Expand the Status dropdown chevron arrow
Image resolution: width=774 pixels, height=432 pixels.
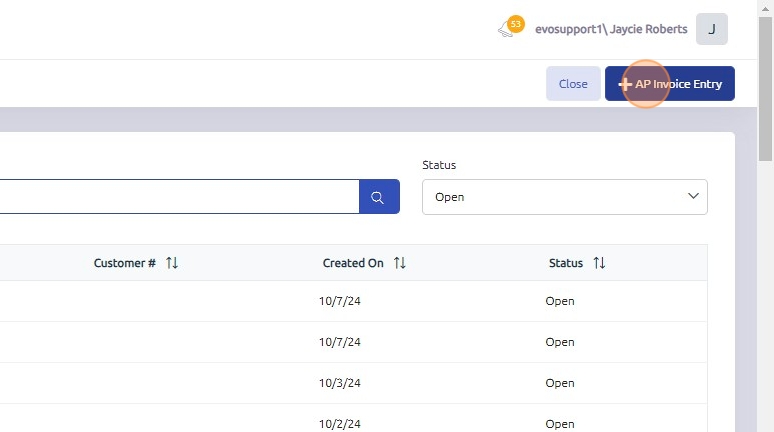693,197
